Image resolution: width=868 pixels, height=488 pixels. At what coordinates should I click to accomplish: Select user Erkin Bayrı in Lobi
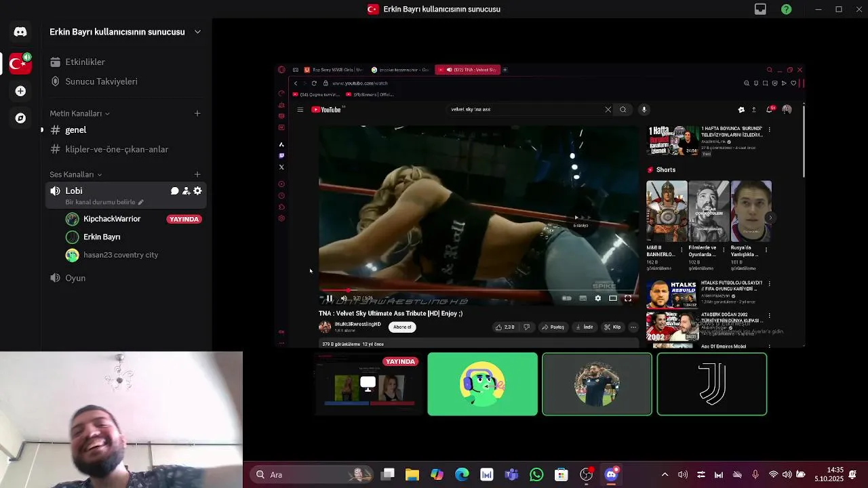[x=101, y=237]
